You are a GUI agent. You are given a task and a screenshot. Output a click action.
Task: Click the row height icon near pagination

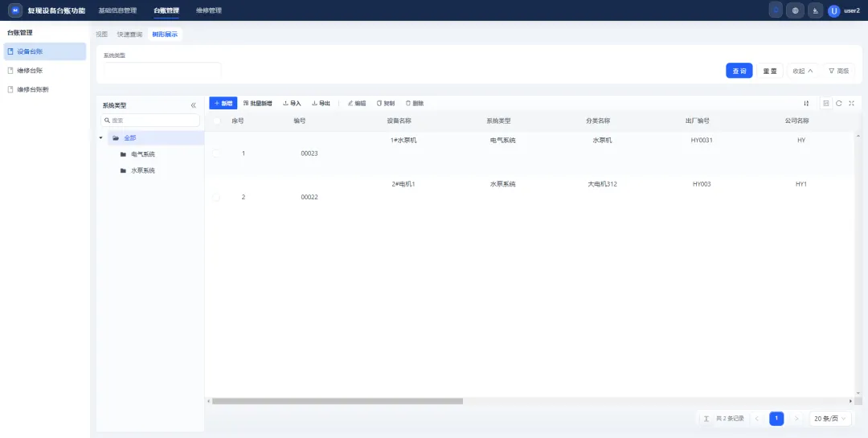tap(706, 419)
